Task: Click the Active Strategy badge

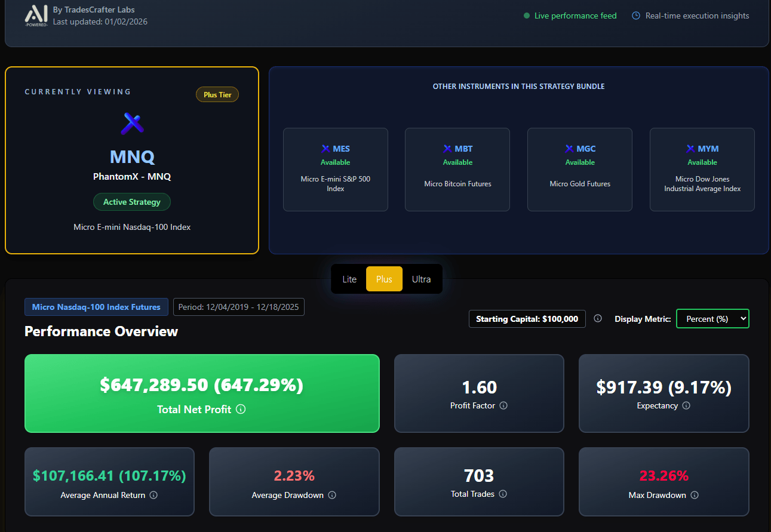Action: coord(132,202)
